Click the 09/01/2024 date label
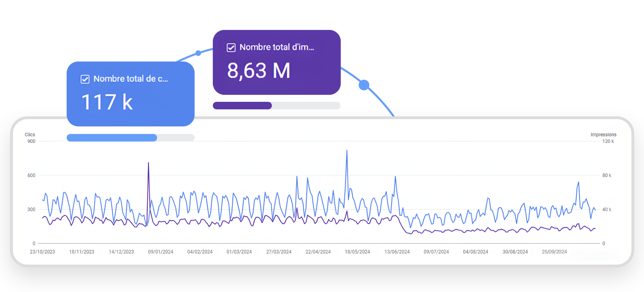Image resolution: width=644 pixels, height=292 pixels. [x=161, y=252]
